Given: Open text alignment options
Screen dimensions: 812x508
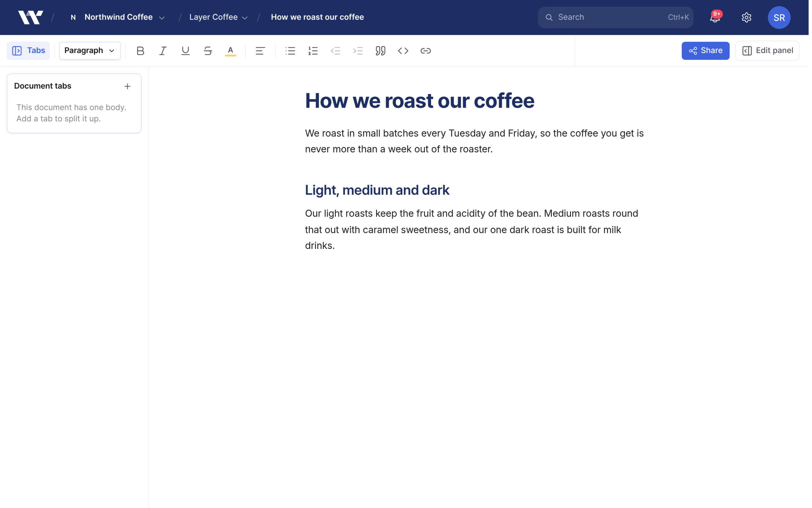Looking at the screenshot, I should (x=260, y=51).
